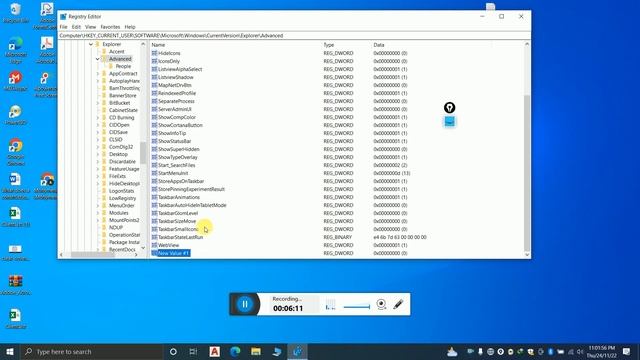Screen dimensions: 640x360
Task: Click the TaskbarAnimations value icon
Action: click(x=154, y=197)
